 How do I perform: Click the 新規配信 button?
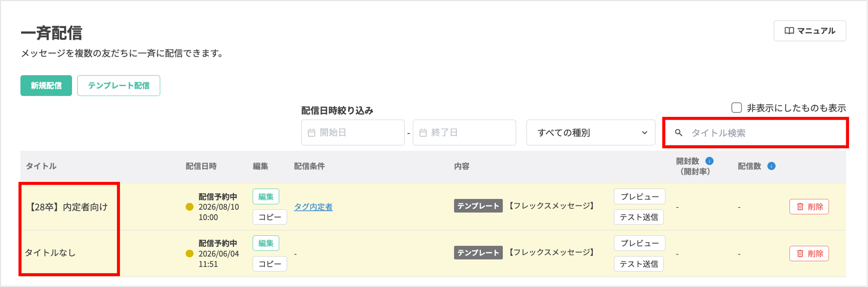[x=46, y=86]
